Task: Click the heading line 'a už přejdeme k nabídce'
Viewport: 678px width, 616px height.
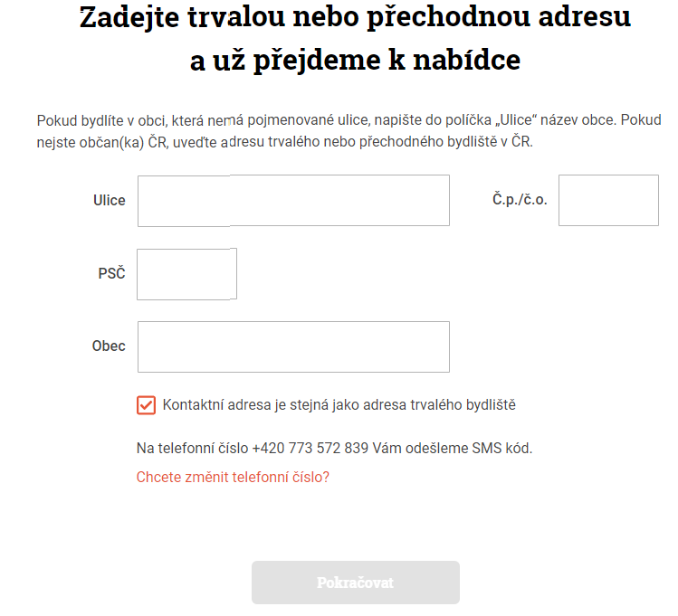Action: [355, 60]
